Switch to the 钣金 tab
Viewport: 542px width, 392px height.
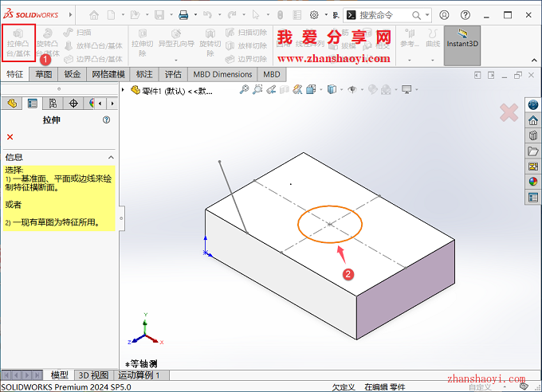click(73, 74)
